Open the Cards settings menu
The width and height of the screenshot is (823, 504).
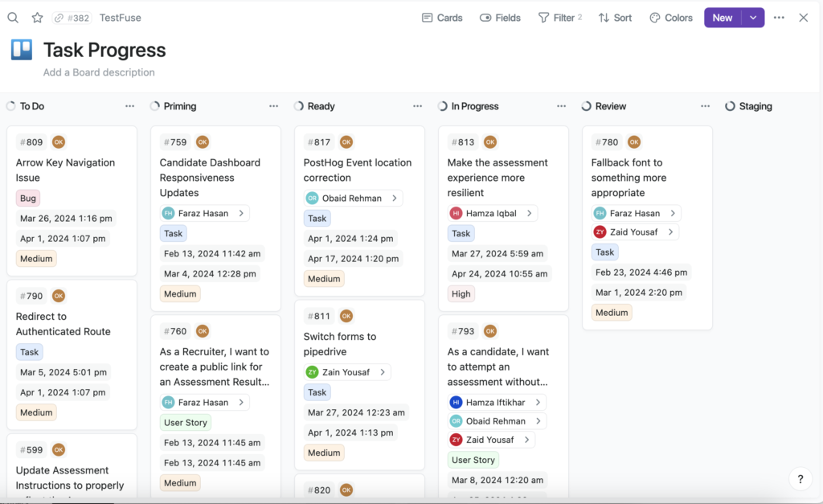pyautogui.click(x=442, y=18)
